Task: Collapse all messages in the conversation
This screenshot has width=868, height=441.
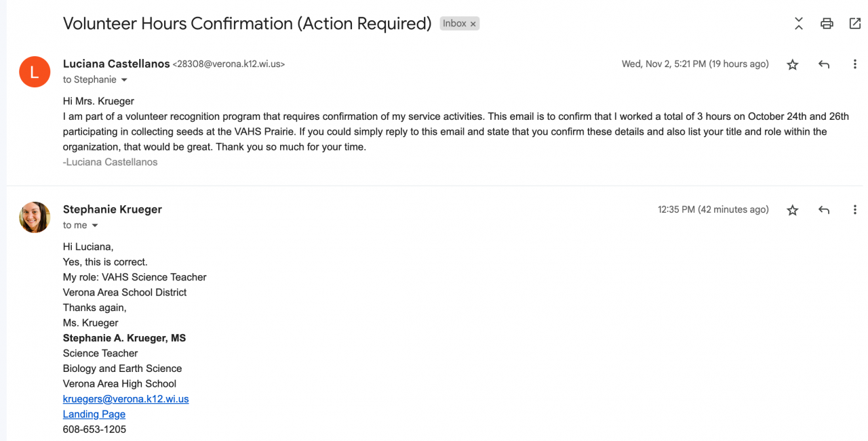Action: pyautogui.click(x=799, y=24)
